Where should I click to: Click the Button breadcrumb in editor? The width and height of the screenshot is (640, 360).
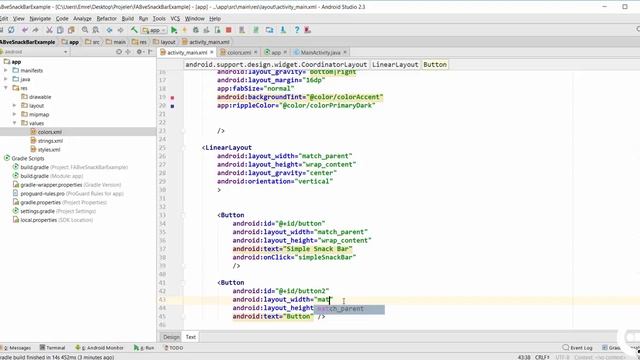pos(435,64)
